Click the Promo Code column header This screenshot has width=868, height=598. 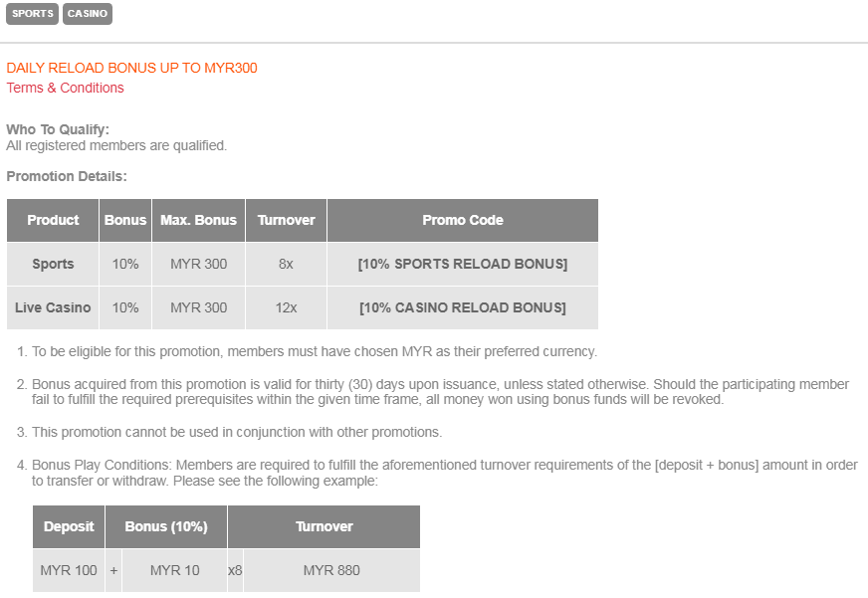pyautogui.click(x=463, y=220)
